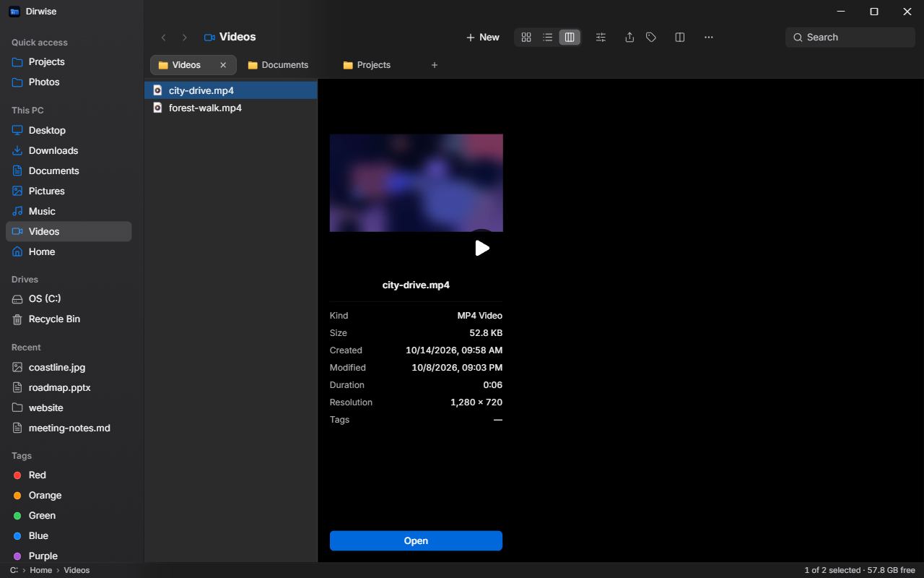
Task: Click the share icon in toolbar
Action: click(x=629, y=38)
